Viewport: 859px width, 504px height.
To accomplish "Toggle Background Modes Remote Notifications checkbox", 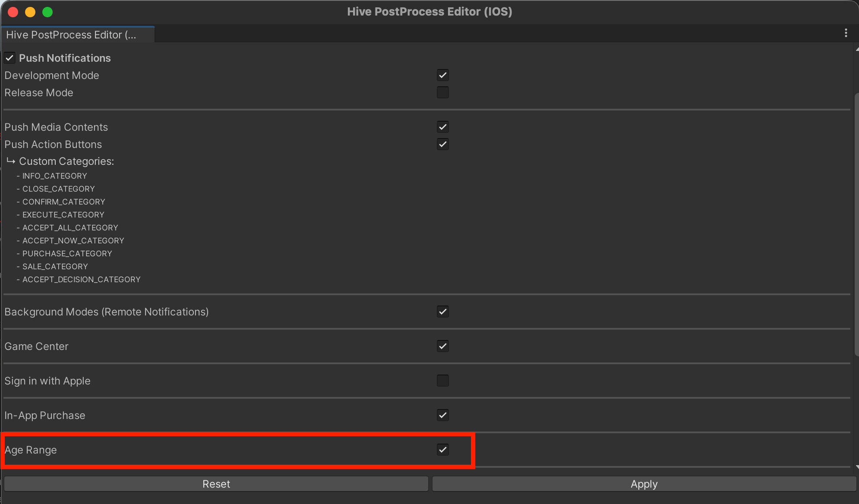I will (x=442, y=312).
